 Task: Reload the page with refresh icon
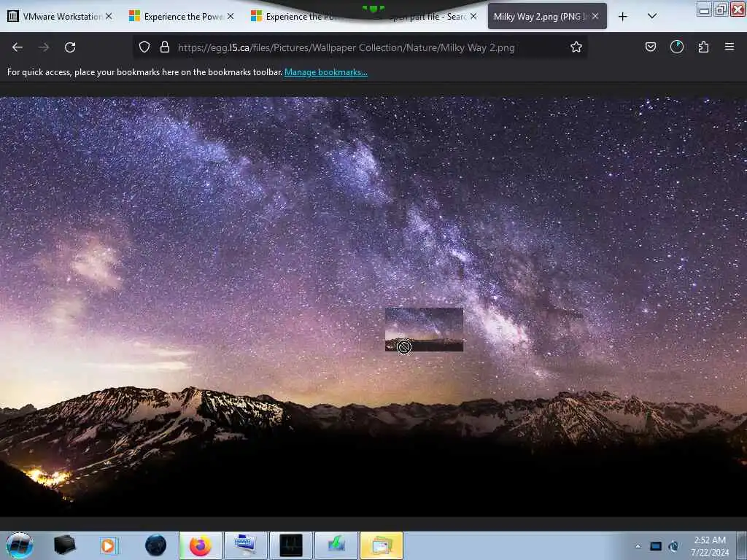coord(70,47)
